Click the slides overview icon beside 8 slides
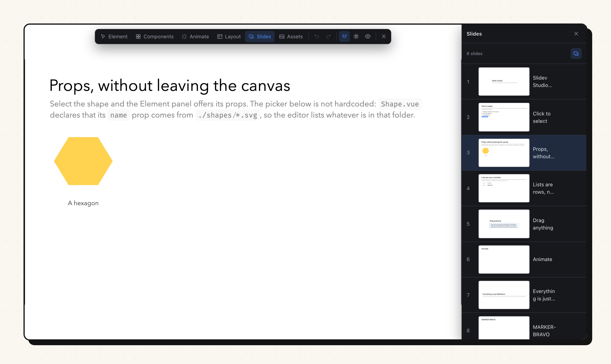611x364 pixels. coord(576,53)
